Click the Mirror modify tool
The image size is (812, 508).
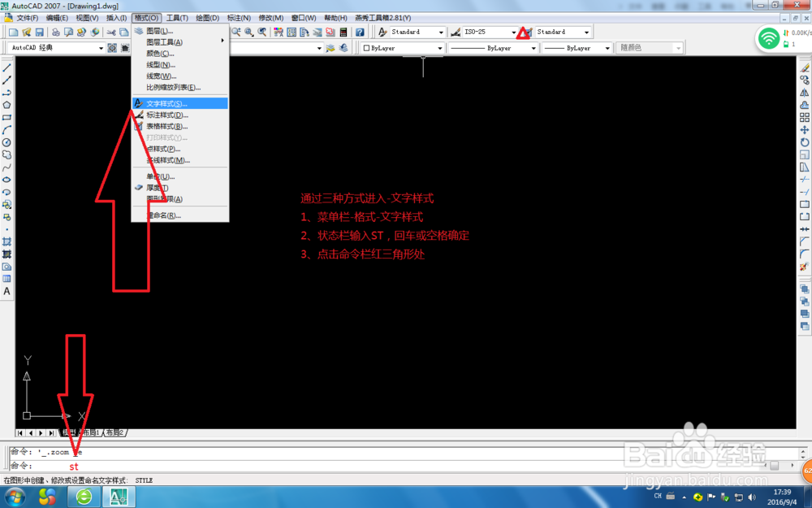tap(804, 93)
